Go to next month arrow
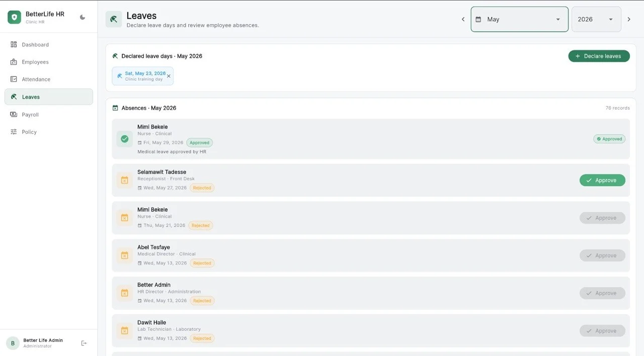 coord(629,19)
